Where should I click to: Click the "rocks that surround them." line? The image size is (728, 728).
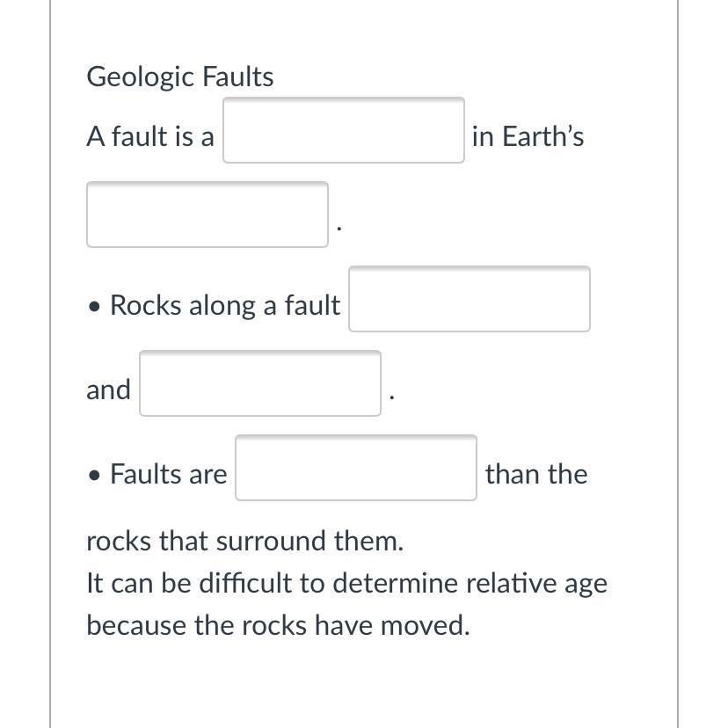tap(244, 541)
